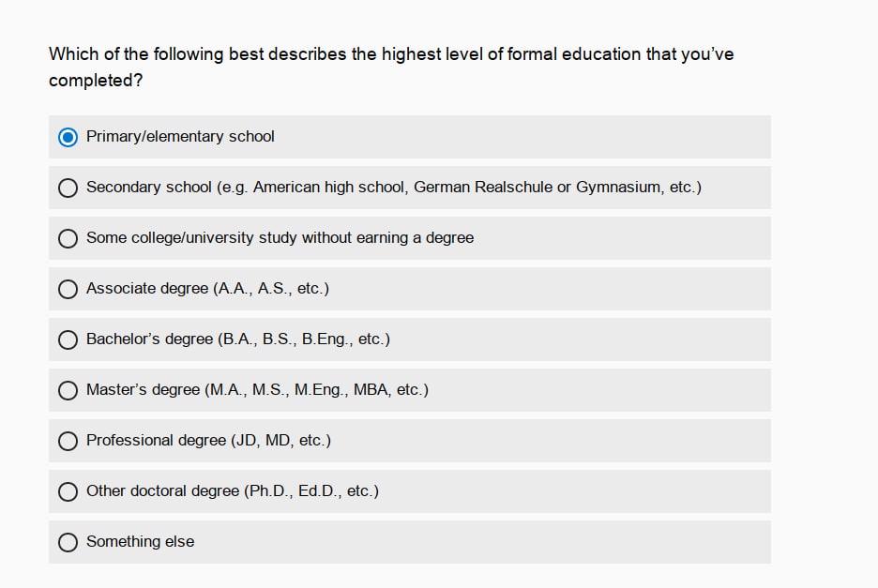Image resolution: width=878 pixels, height=588 pixels.
Task: Click the education level question heading
Action: [x=391, y=68]
